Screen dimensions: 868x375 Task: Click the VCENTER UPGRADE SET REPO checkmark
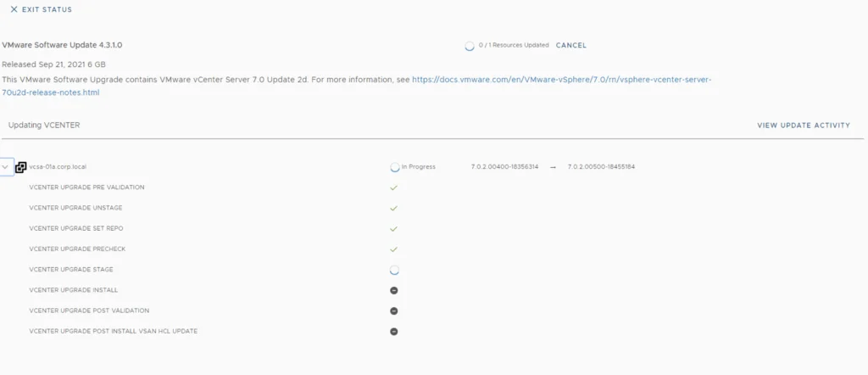click(393, 229)
